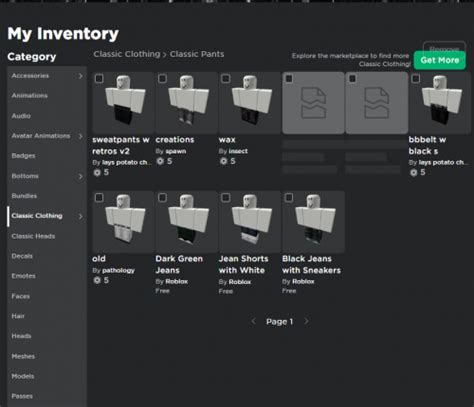
Task: Click the Robux icon under creations
Action: pyautogui.click(x=160, y=161)
